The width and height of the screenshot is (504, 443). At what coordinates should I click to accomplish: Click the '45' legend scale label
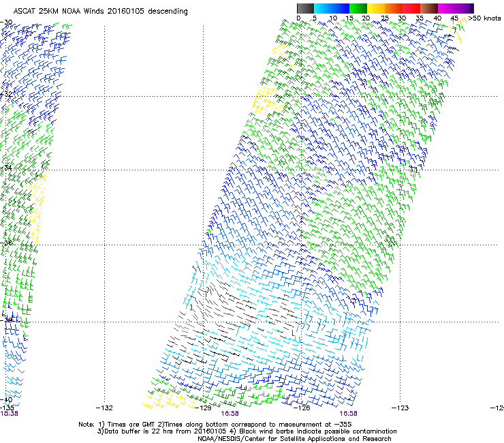(454, 18)
